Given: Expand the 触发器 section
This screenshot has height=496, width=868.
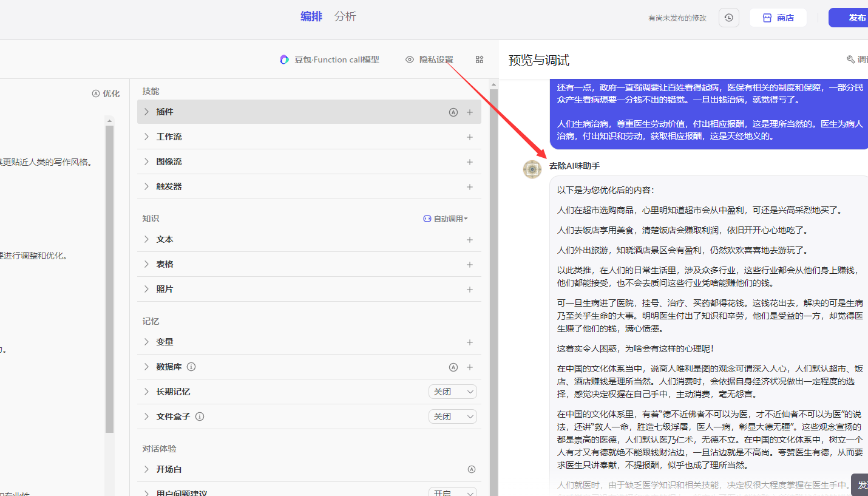Looking at the screenshot, I should point(146,186).
